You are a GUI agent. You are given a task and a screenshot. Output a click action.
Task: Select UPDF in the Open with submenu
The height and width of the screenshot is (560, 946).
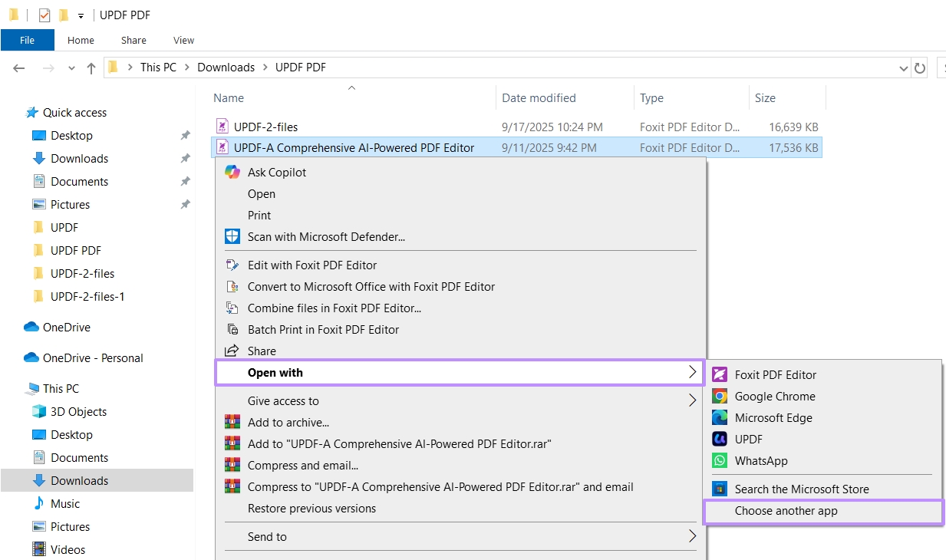(x=747, y=439)
